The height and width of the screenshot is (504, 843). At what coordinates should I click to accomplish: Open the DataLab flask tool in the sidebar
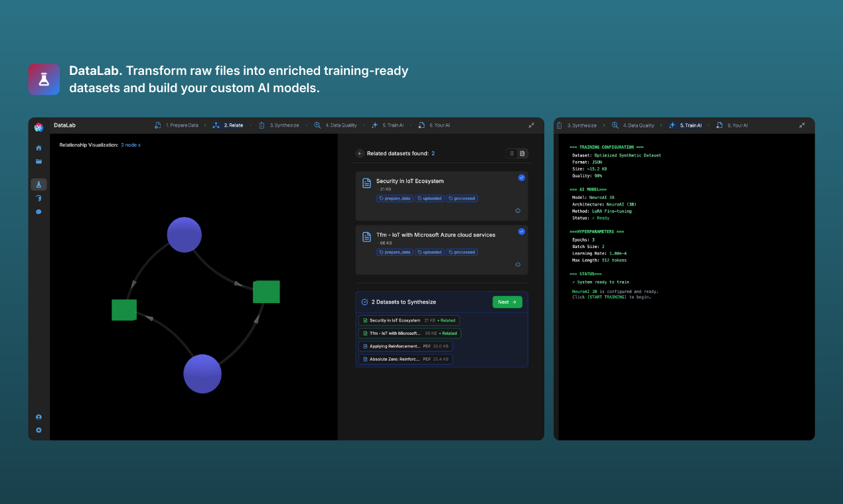coord(38,184)
